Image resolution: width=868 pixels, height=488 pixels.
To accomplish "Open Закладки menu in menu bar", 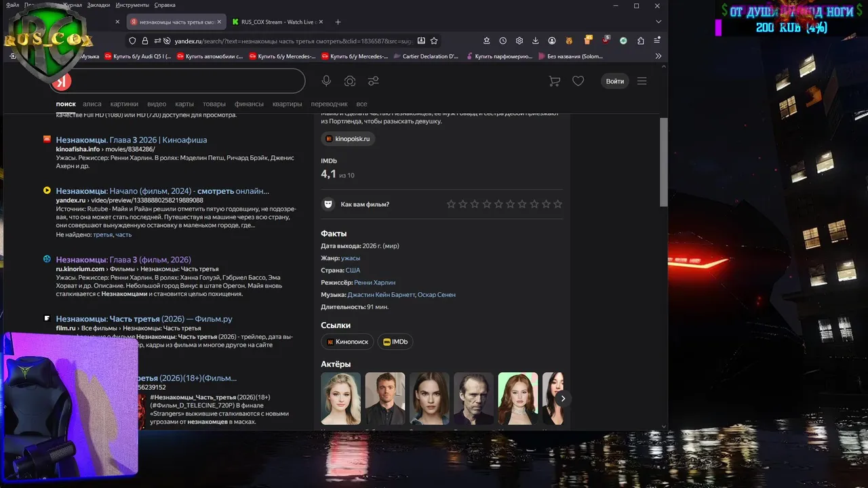I will 99,5.
